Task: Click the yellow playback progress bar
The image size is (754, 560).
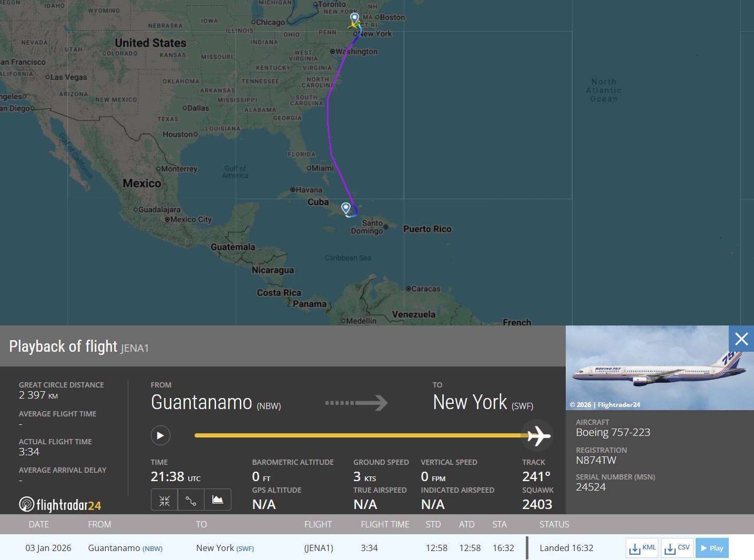Action: tap(358, 435)
